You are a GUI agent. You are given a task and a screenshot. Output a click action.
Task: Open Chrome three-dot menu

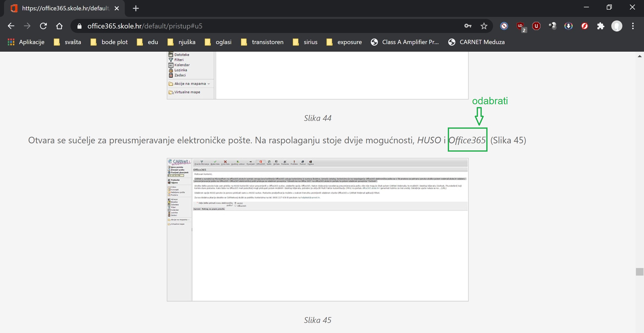[x=633, y=26]
